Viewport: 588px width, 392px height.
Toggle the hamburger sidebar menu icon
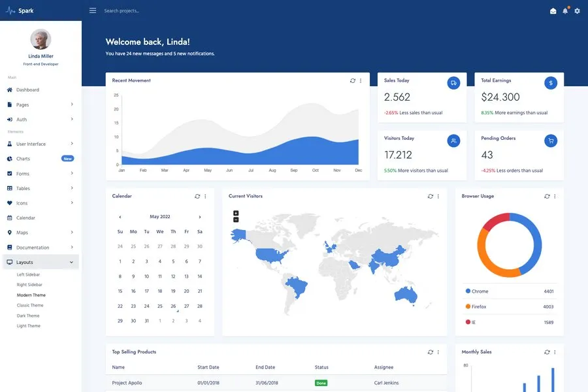(93, 10)
